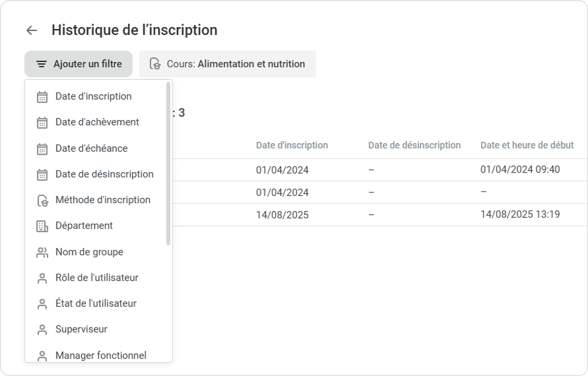Click the filter list scrollbar
Screen dimensions: 588x376
pos(168,165)
